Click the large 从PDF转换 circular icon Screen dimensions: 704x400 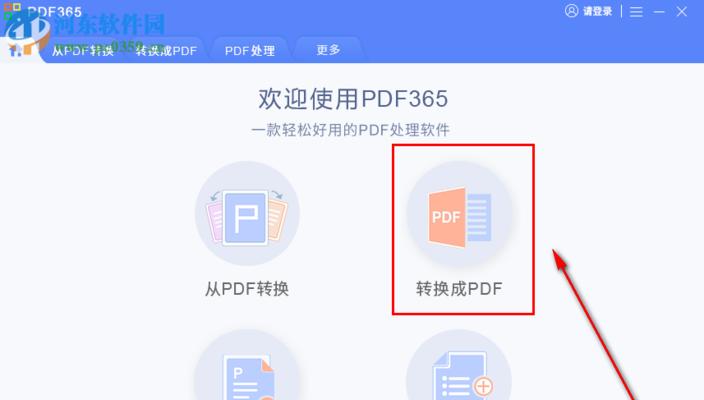tap(247, 214)
